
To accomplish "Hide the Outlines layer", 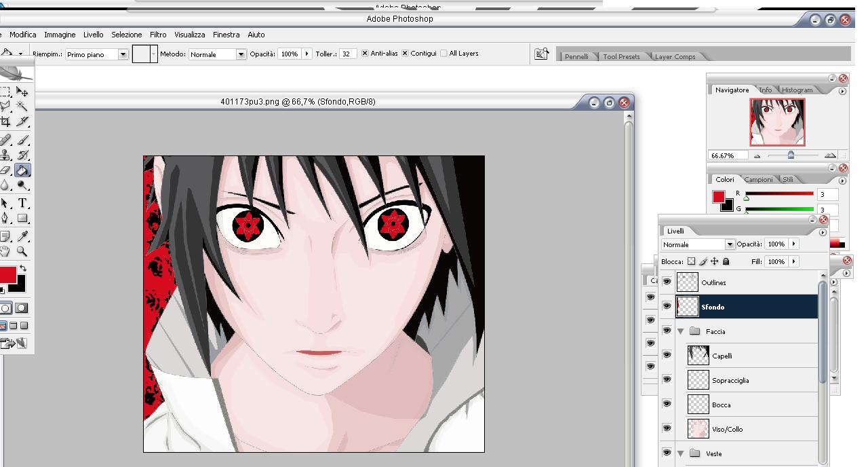I will (667, 282).
